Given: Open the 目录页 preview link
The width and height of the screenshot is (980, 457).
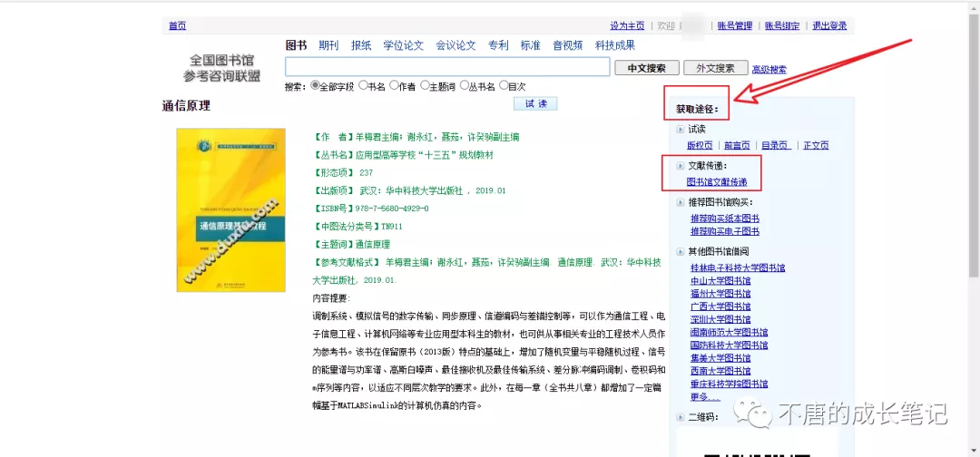Looking at the screenshot, I should click(776, 145).
